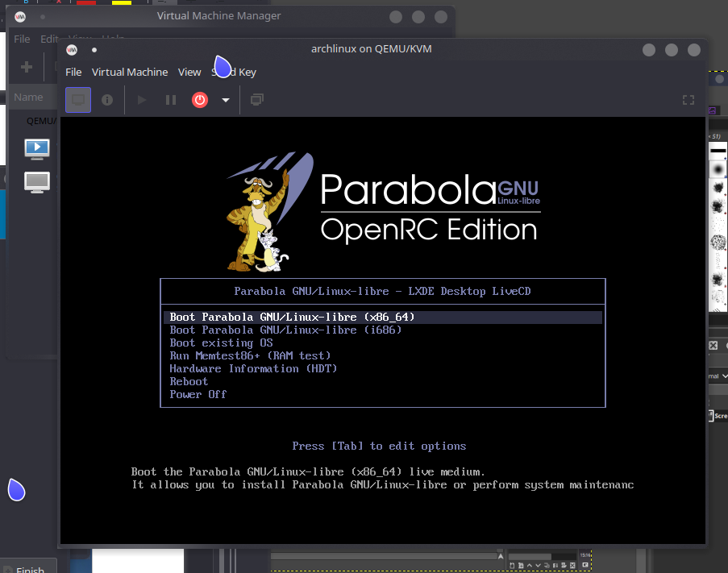Open the Virtual Machine menu

coord(130,72)
